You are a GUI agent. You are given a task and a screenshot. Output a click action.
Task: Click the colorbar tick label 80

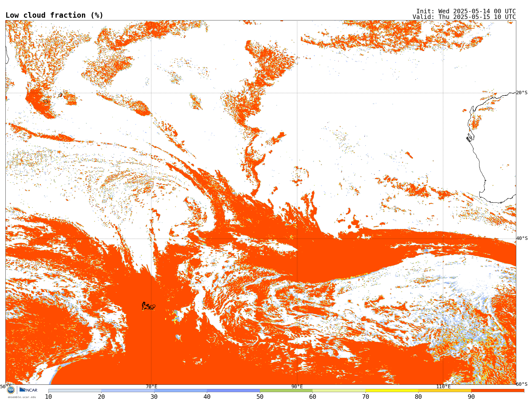coord(418,397)
